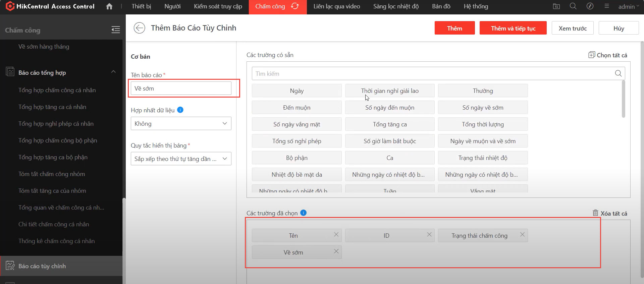Open the Thiết bị menu

141,6
